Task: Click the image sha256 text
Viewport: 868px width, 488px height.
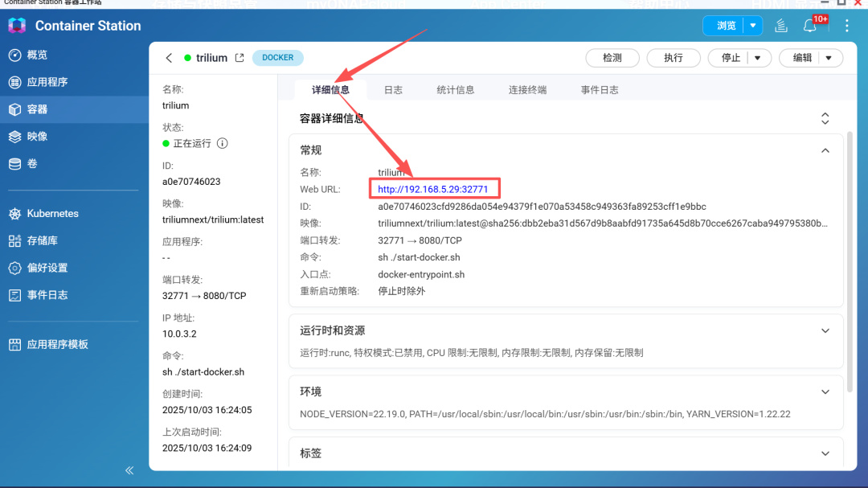Action: 603,223
